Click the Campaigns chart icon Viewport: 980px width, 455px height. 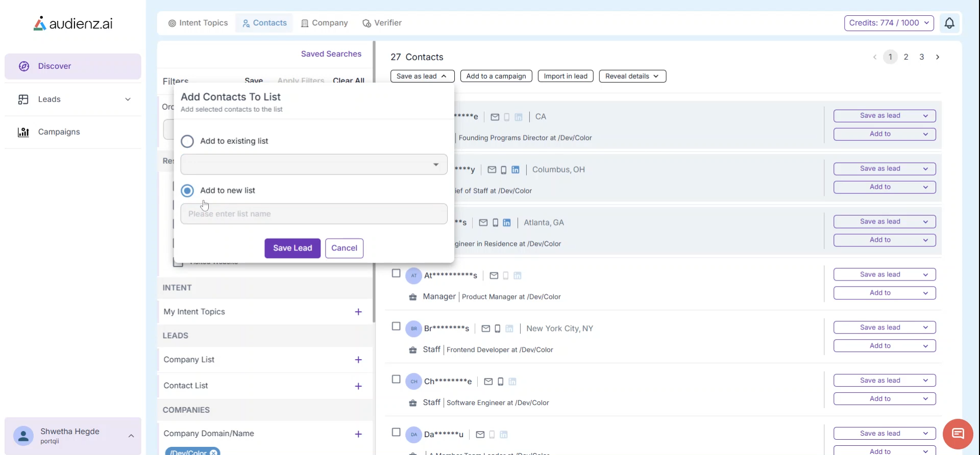[23, 132]
